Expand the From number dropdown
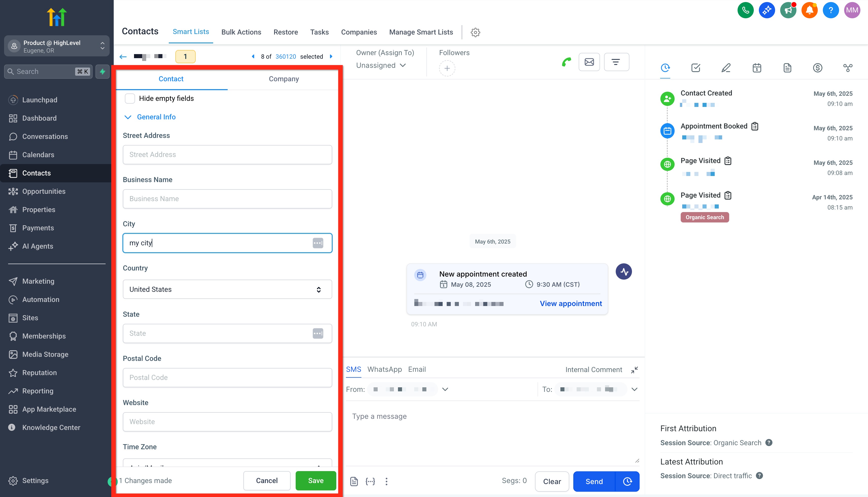Image resolution: width=868 pixels, height=497 pixels. [445, 389]
